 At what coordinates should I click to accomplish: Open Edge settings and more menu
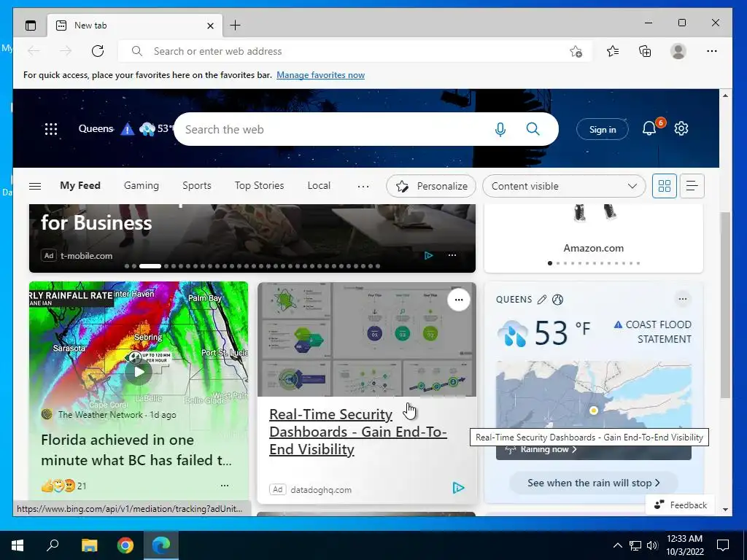pyautogui.click(x=712, y=51)
